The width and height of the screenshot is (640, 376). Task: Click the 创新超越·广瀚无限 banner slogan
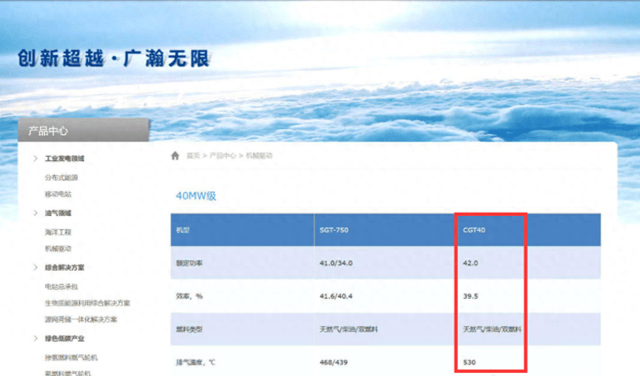click(x=113, y=58)
